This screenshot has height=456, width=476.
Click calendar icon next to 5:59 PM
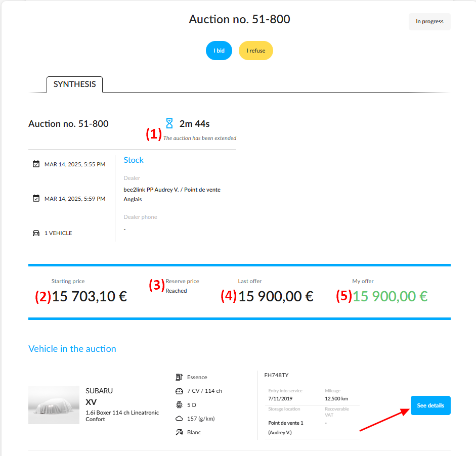[36, 198]
